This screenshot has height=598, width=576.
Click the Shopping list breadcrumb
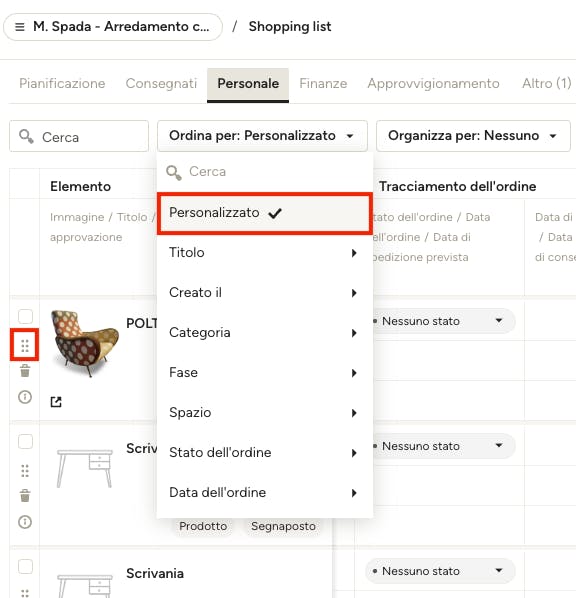pos(290,27)
